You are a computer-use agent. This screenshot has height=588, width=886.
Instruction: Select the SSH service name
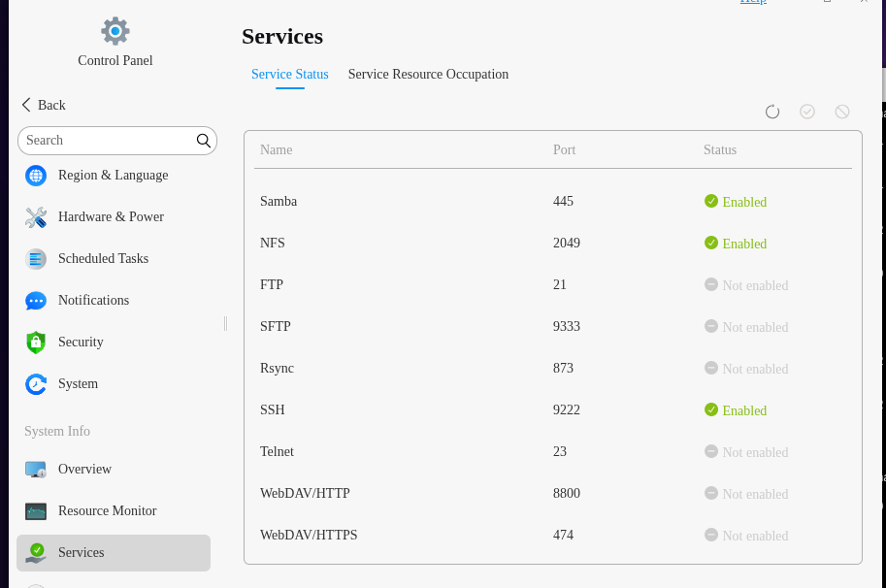tap(273, 410)
